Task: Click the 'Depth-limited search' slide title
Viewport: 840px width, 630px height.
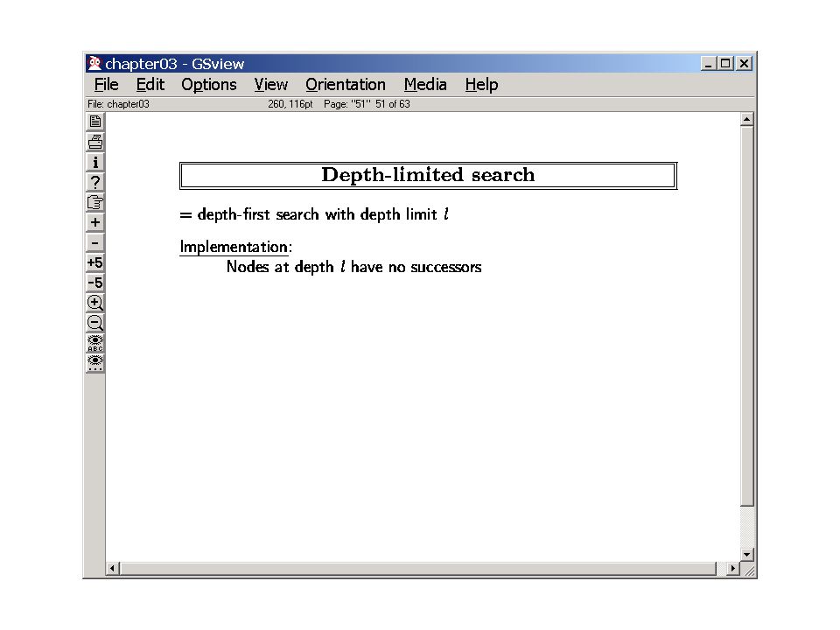Action: tap(428, 175)
